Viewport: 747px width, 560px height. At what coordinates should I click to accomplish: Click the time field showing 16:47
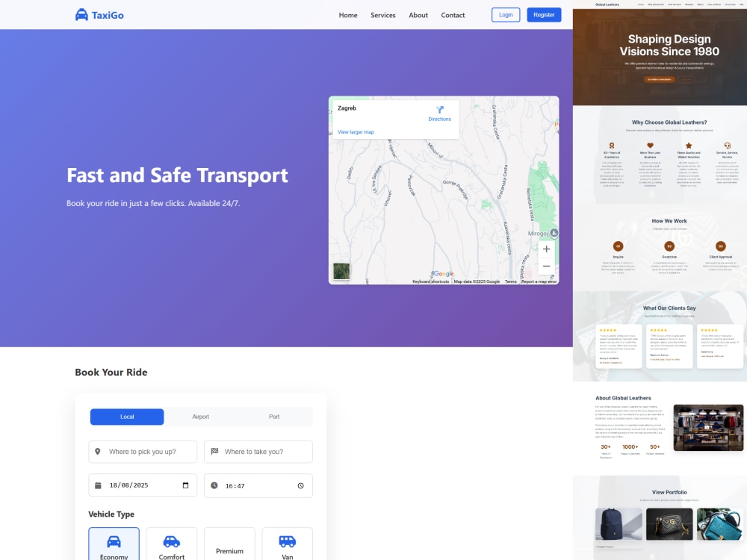point(258,486)
